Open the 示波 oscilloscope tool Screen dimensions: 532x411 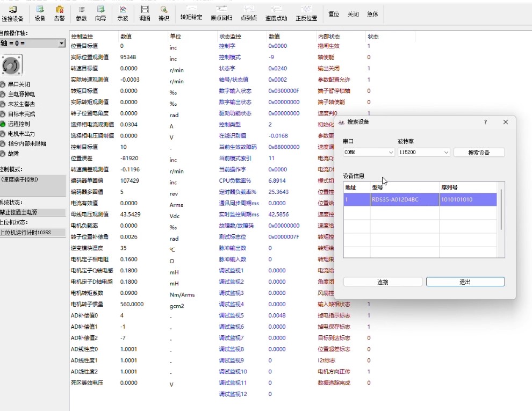(123, 14)
